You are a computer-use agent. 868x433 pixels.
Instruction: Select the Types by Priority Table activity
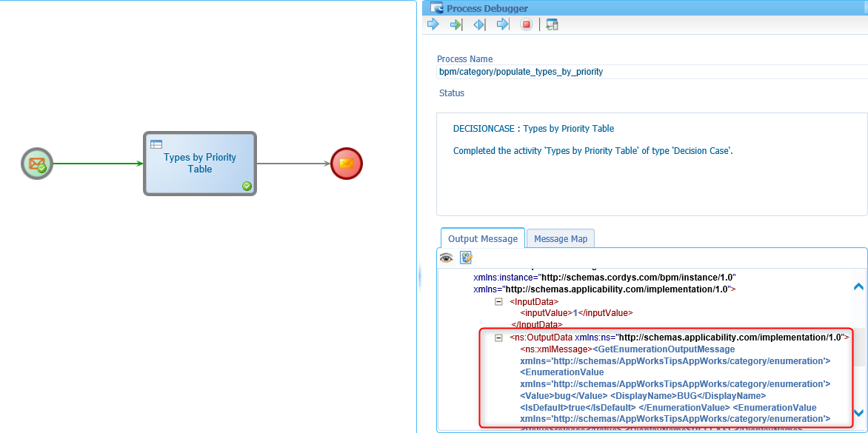click(x=200, y=164)
